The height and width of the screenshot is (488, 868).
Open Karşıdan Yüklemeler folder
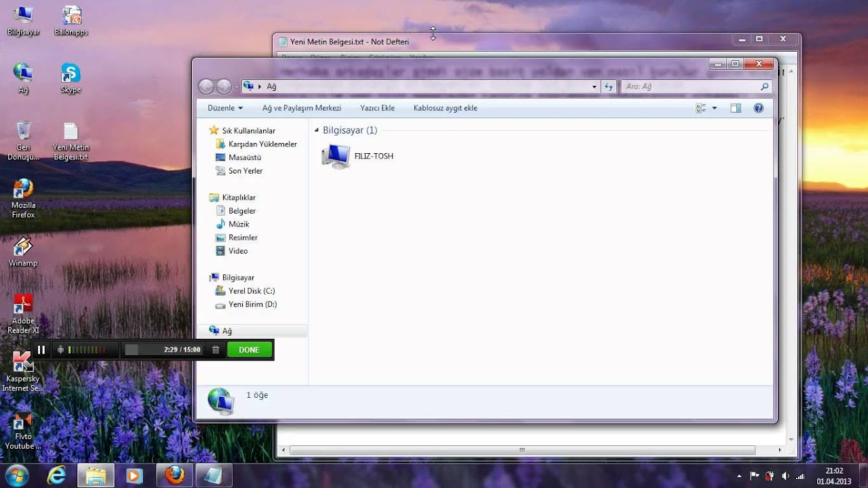click(x=262, y=144)
